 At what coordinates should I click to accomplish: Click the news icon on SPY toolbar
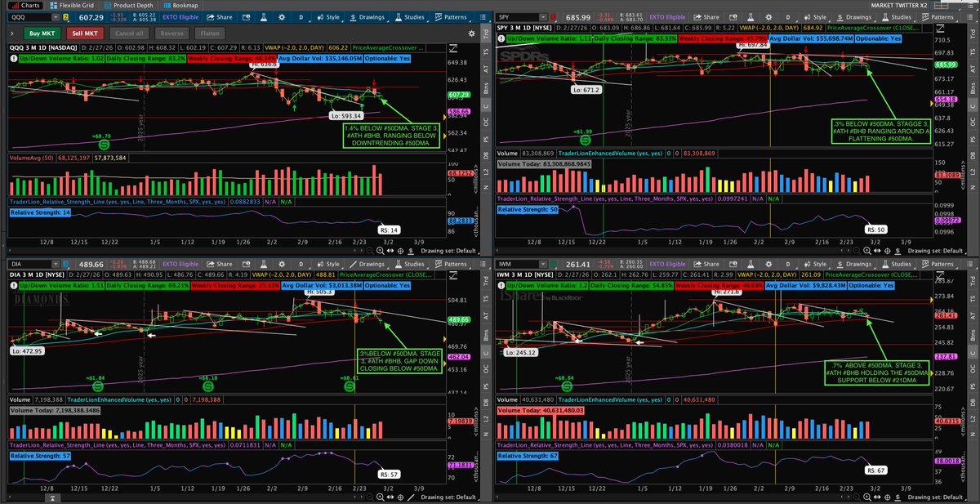click(733, 17)
